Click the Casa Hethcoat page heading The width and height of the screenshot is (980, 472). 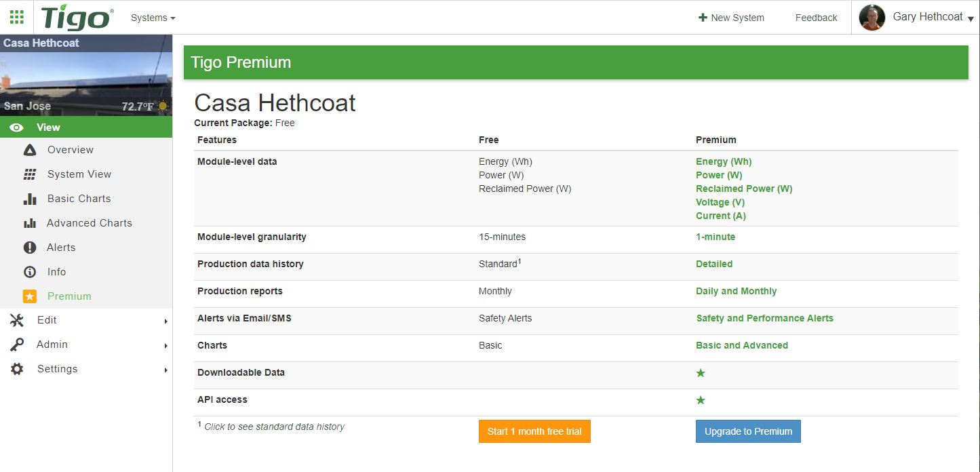pyautogui.click(x=275, y=103)
